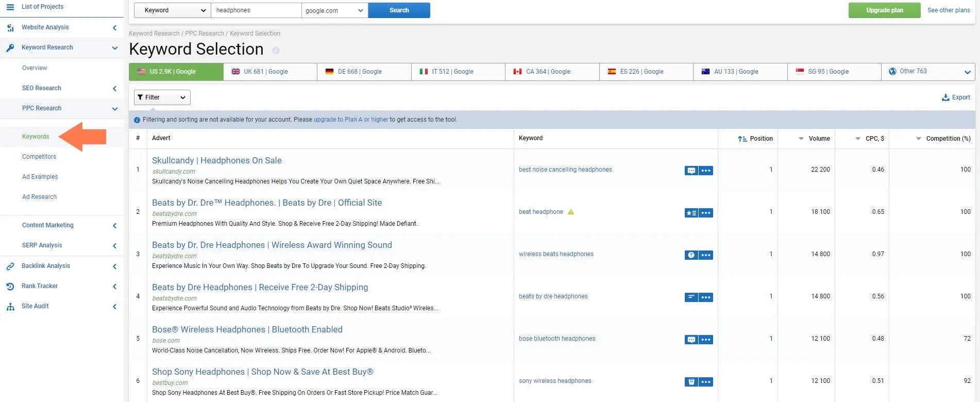Switch to AU 133 Google tab
Viewport: 980px width, 402px height.
[740, 72]
